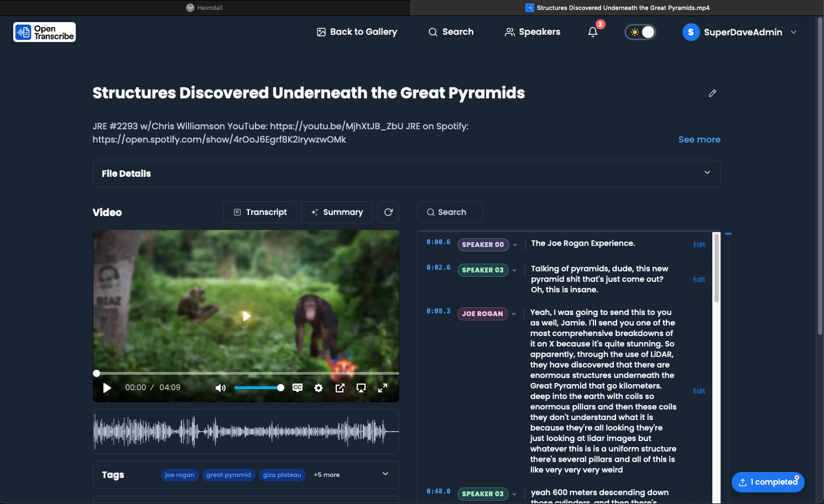Select the Structures Discovered mp4 tab
Screen dimensions: 824x504
pos(617,8)
